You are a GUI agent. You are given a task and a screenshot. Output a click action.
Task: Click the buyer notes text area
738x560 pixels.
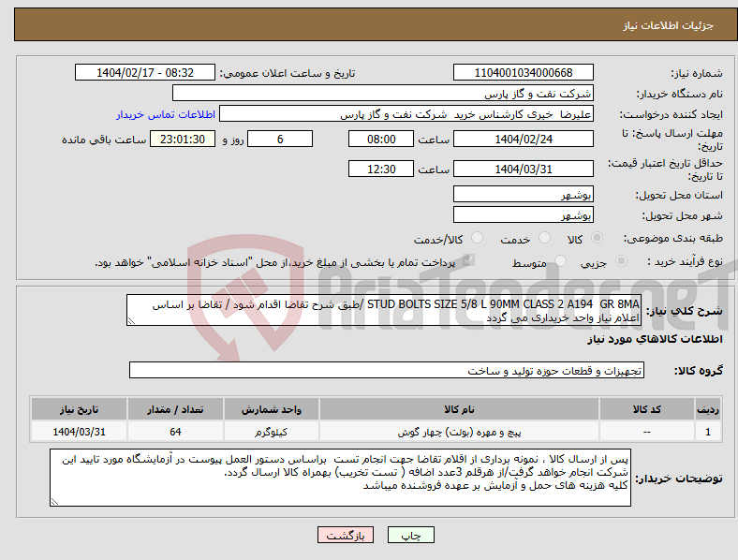340,478
